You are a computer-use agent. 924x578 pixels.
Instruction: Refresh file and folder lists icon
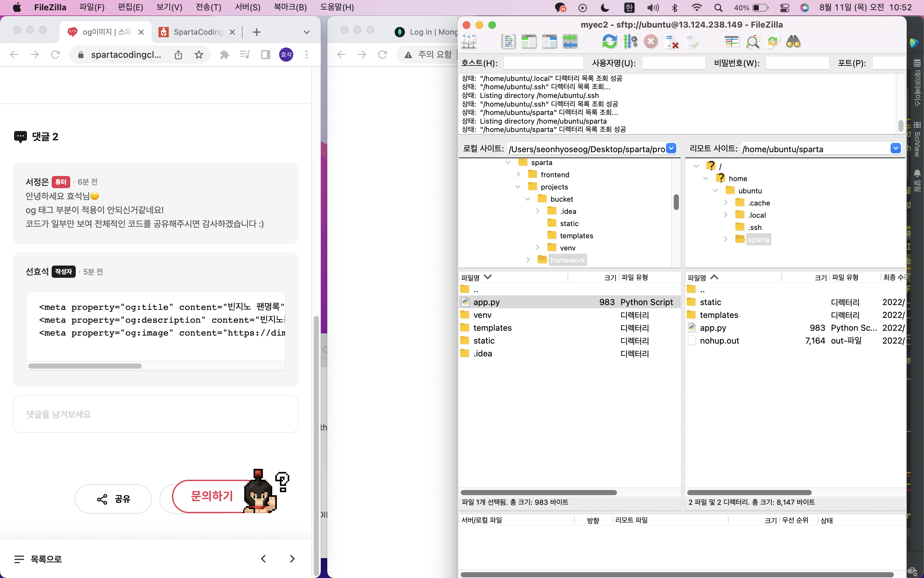coord(610,42)
